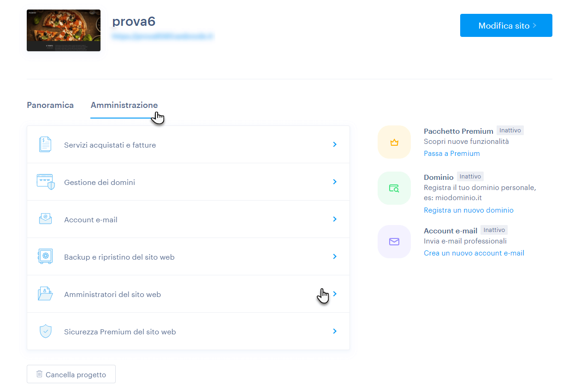Click the Registra un nuovo dominio link
575x392 pixels.
point(468,210)
